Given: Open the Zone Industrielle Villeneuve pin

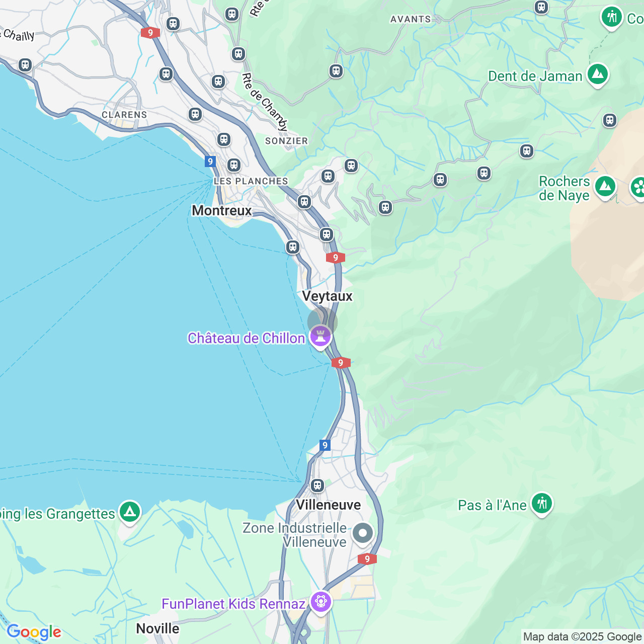Looking at the screenshot, I should pos(363,534).
